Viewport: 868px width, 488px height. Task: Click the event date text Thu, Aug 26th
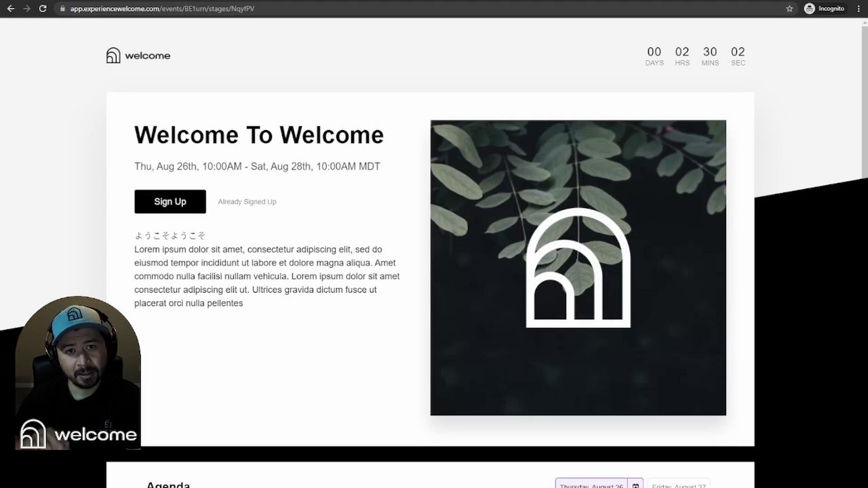[x=257, y=167]
